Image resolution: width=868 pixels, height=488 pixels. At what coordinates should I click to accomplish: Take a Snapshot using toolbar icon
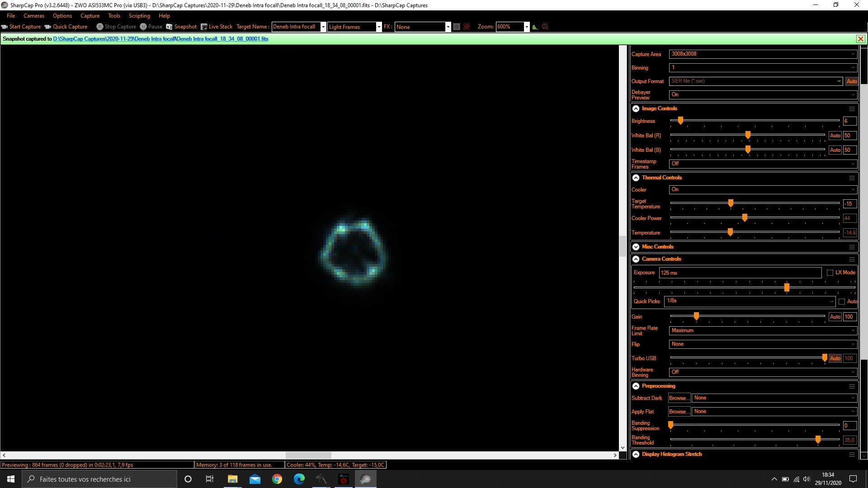tap(169, 27)
